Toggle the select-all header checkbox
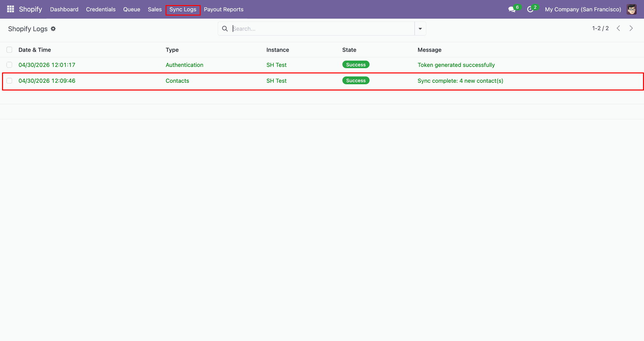 (x=9, y=50)
